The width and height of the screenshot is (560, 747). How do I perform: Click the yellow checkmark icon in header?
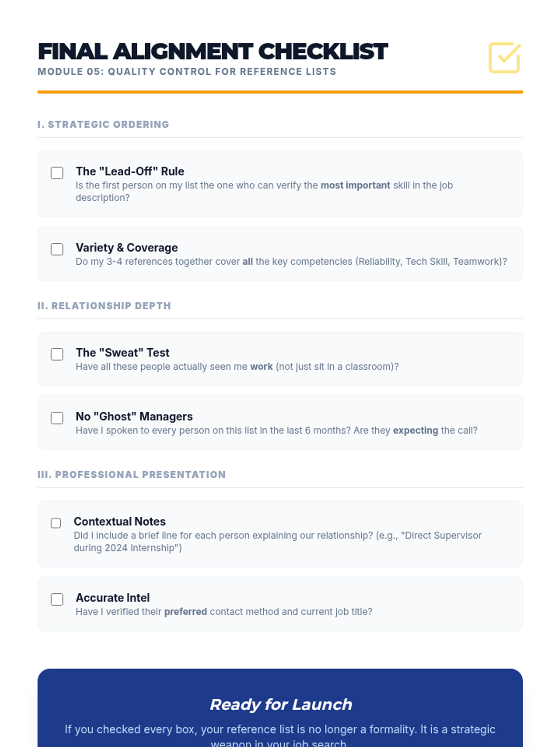(504, 58)
